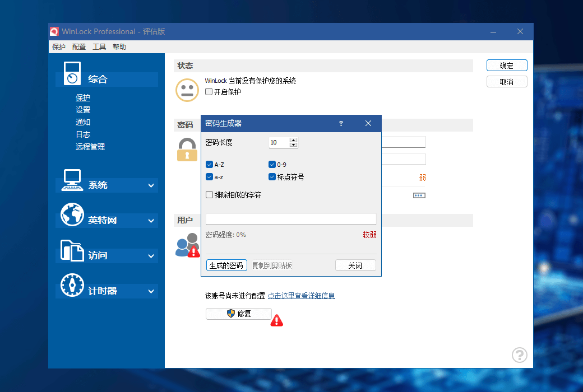583x392 pixels.
Task: Click the password length value field
Action: pyautogui.click(x=279, y=142)
